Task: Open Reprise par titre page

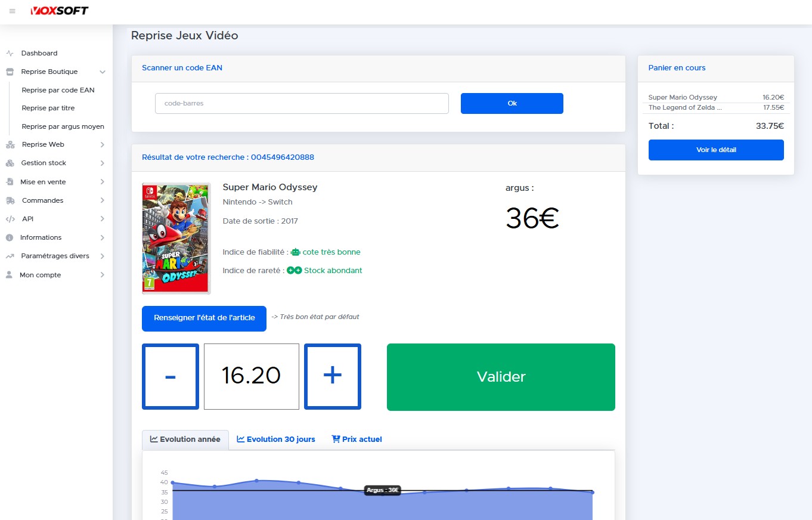Action: point(48,108)
